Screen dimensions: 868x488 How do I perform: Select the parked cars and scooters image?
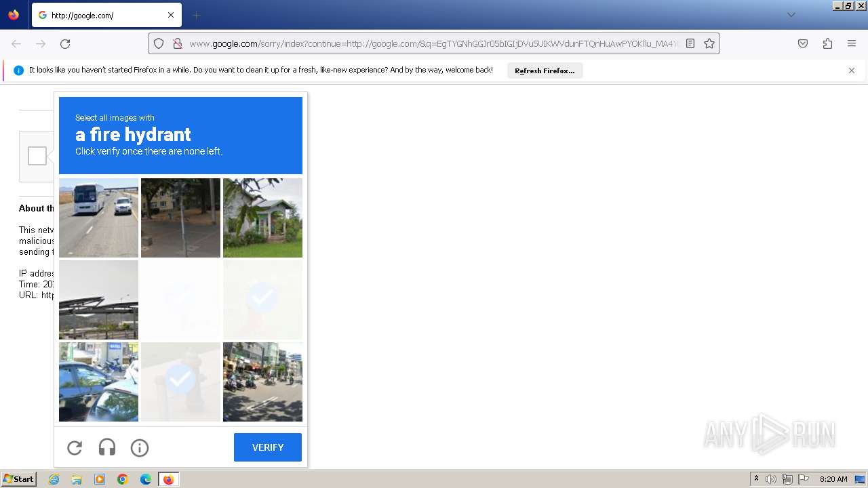pos(98,382)
